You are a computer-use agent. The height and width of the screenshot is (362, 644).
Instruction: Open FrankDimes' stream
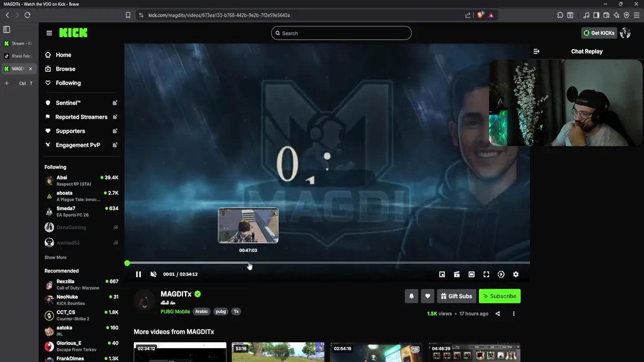[81, 358]
